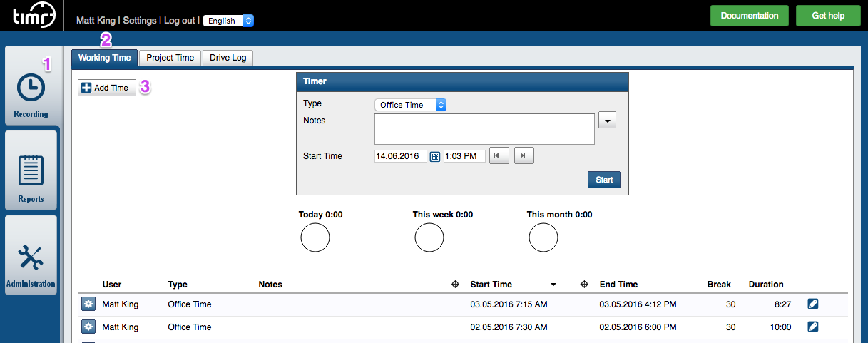Open the Reports section in sidebar
This screenshot has width=868, height=343.
31,170
